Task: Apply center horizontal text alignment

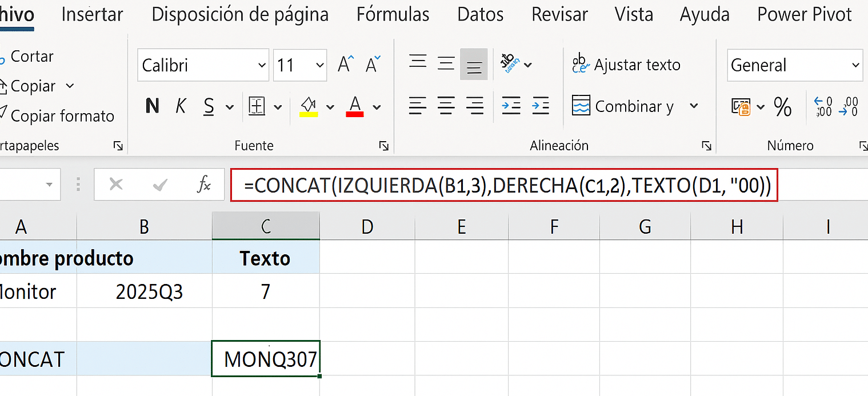Action: click(446, 106)
